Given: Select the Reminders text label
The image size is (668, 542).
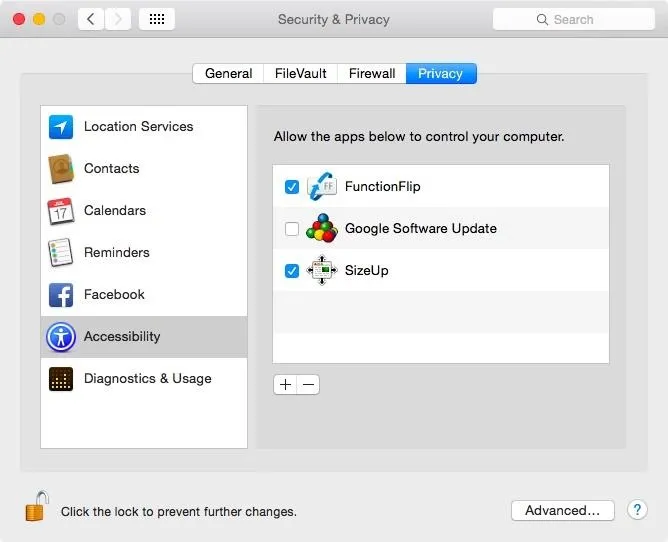Looking at the screenshot, I should pos(117,252).
